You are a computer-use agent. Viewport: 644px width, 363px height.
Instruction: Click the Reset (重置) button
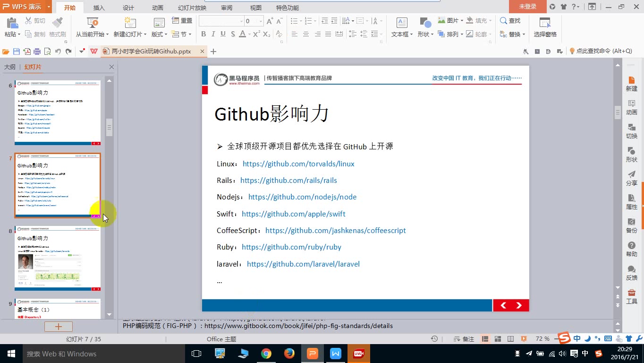click(182, 21)
